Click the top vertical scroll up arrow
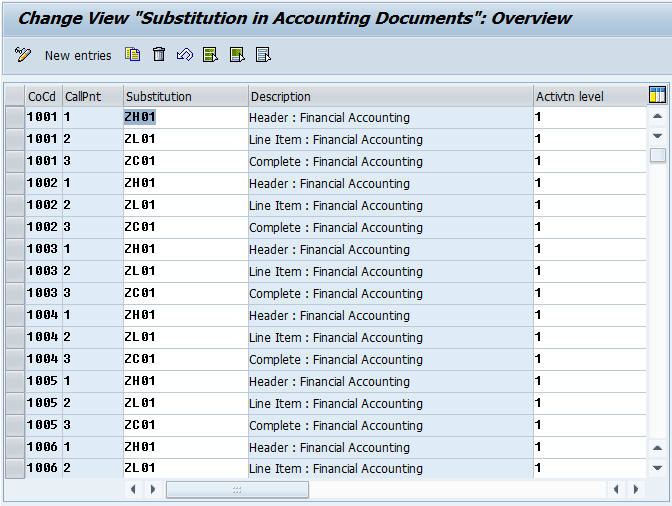 pyautogui.click(x=657, y=116)
